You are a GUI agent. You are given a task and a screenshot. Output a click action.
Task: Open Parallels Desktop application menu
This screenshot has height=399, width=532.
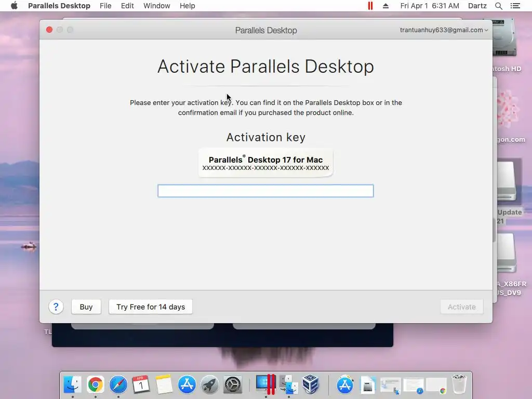[59, 6]
